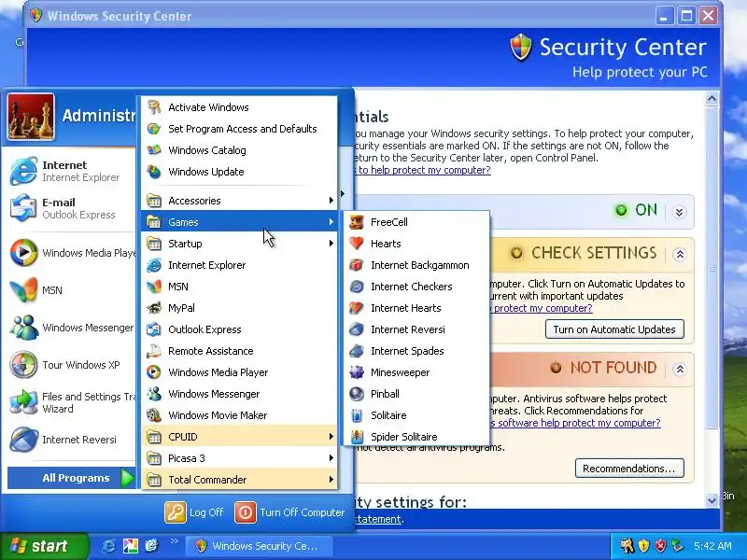The width and height of the screenshot is (747, 560).
Task: Open Solitaire
Action: pyautogui.click(x=416, y=414)
